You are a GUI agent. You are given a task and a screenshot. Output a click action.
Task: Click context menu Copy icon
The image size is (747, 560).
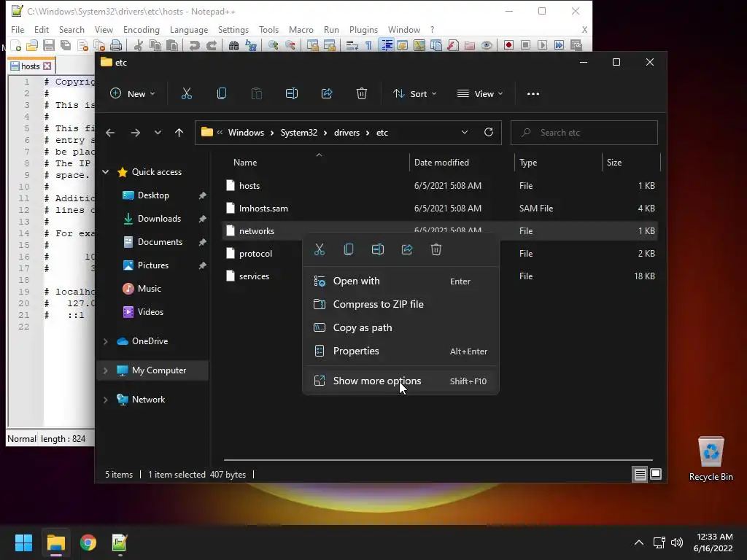click(349, 249)
